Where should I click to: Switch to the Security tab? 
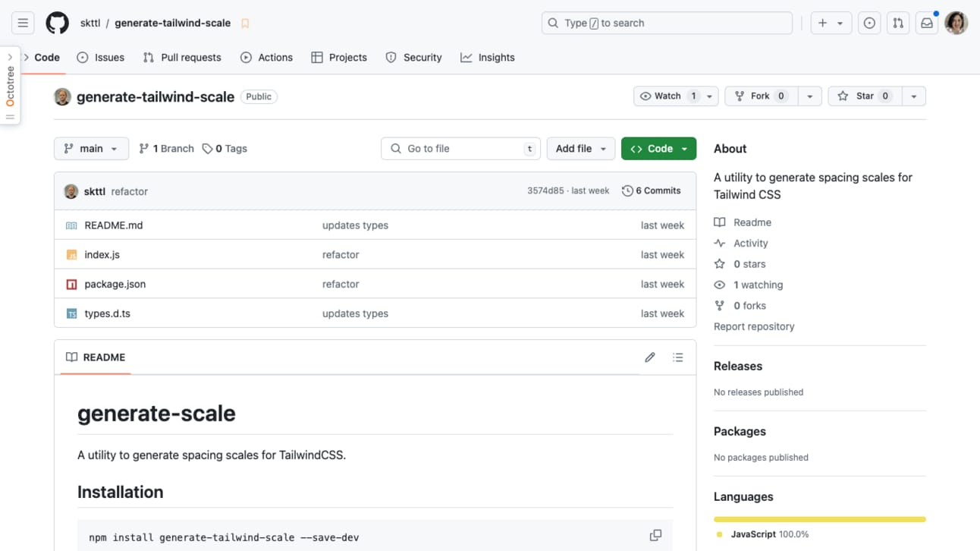[413, 57]
